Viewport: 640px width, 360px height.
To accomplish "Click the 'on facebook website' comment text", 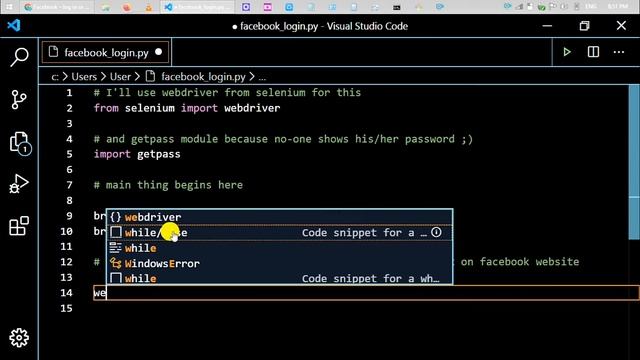I will click(520, 262).
